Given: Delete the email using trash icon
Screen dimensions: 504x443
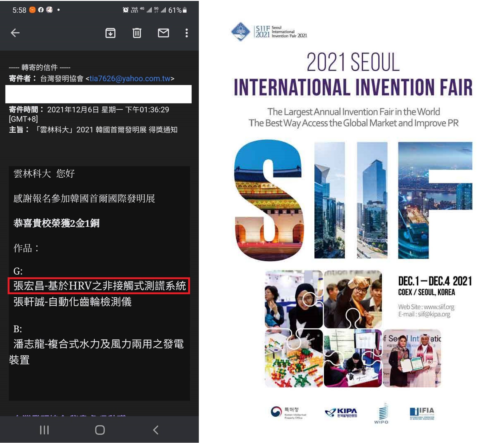Looking at the screenshot, I should [x=137, y=33].
